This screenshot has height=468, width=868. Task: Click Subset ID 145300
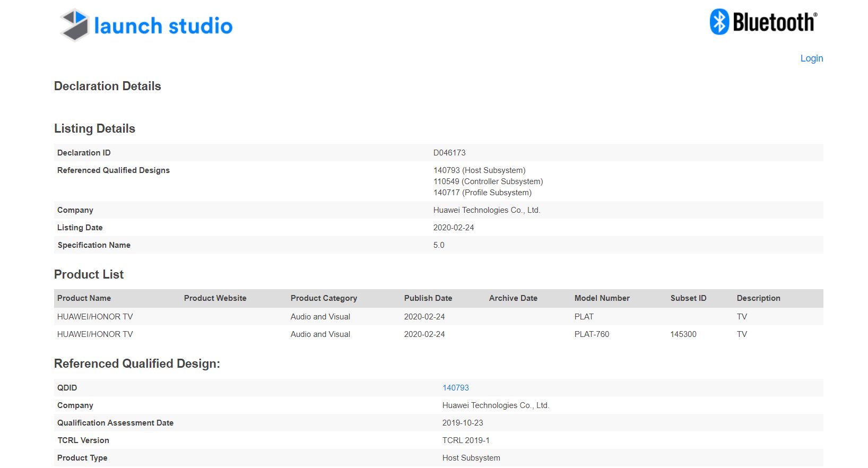683,334
